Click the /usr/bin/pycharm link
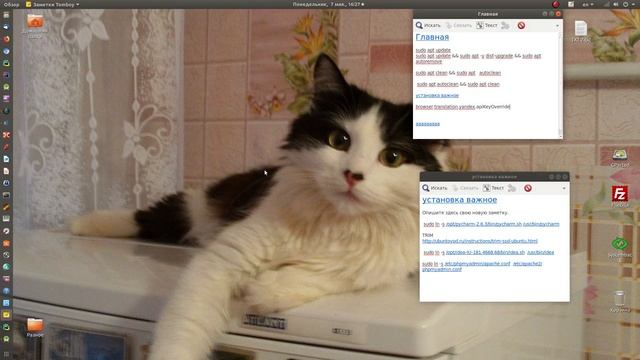Image resolution: width=640 pixels, height=360 pixels. 541,224
